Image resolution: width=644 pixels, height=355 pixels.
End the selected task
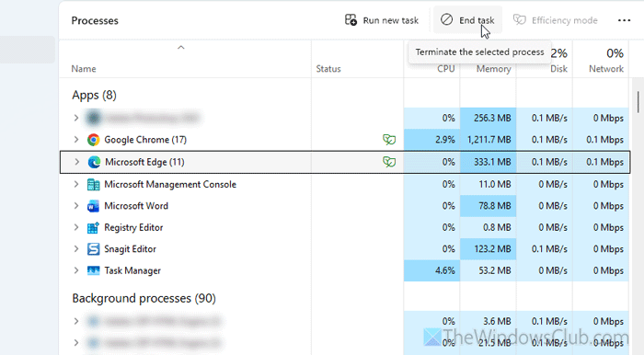pos(467,20)
